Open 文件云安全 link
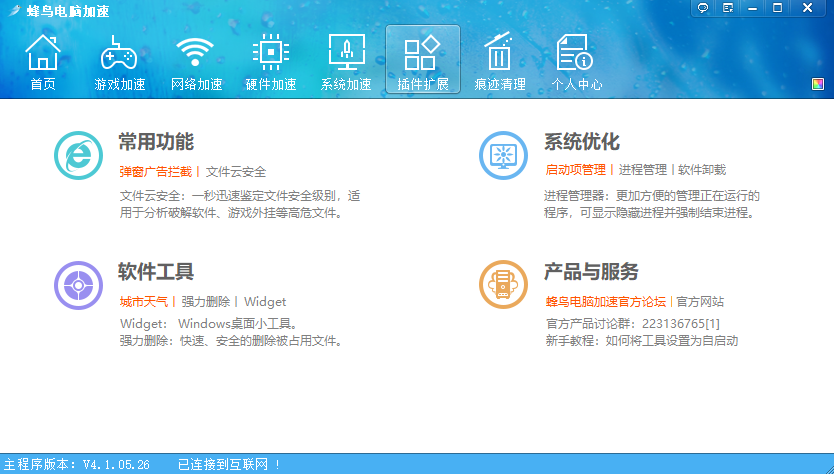 point(236,171)
